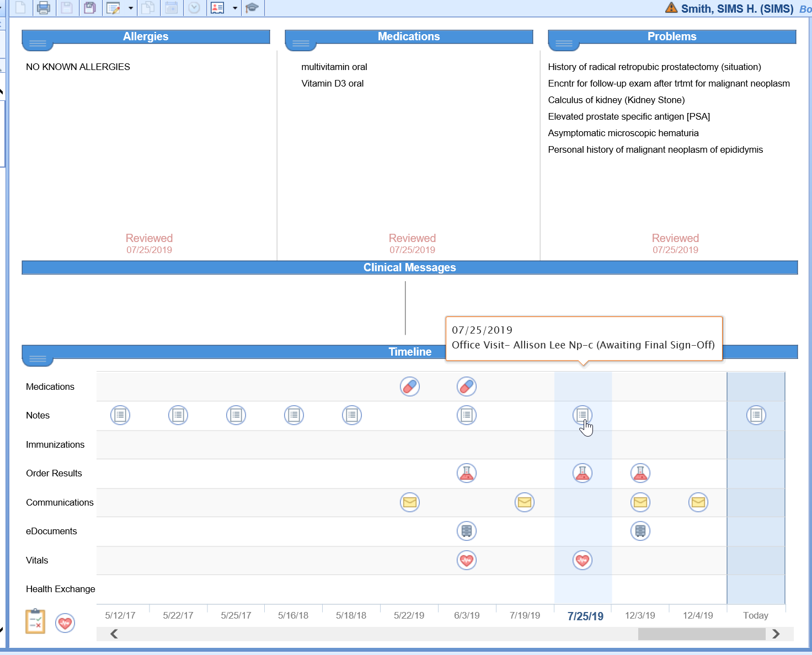Open the 12/3/19 order results flask icon
This screenshot has height=655, width=812.
coord(640,473)
